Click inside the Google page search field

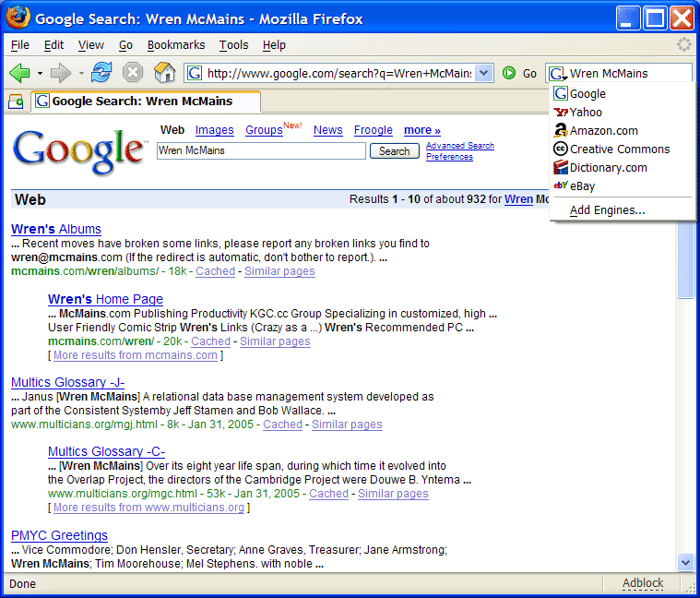coord(261,150)
